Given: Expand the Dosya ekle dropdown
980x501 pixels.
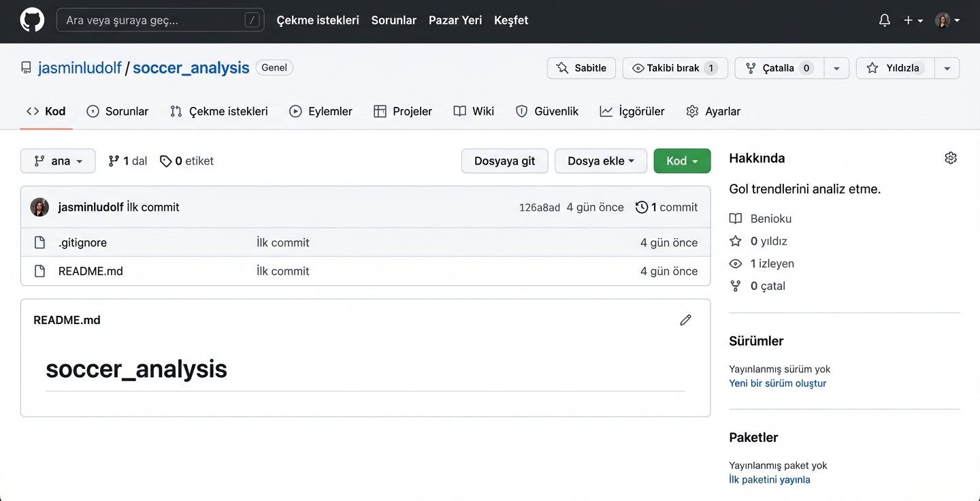Looking at the screenshot, I should [600, 161].
